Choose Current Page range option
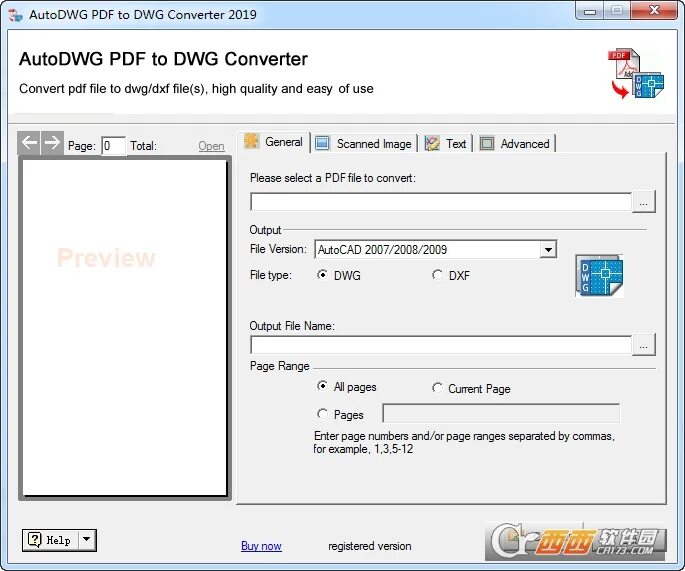Screen dimensions: 685x571 [x=437, y=388]
